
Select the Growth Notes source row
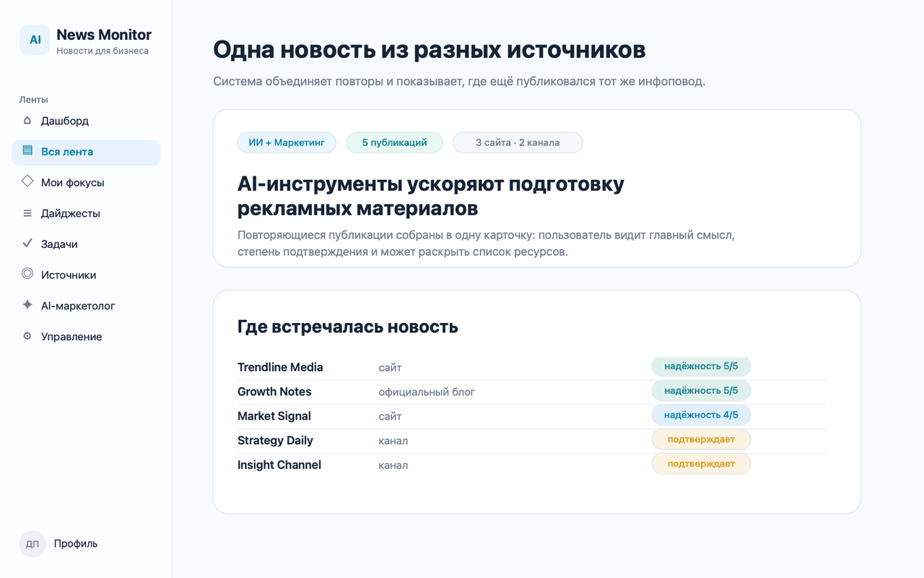point(532,392)
